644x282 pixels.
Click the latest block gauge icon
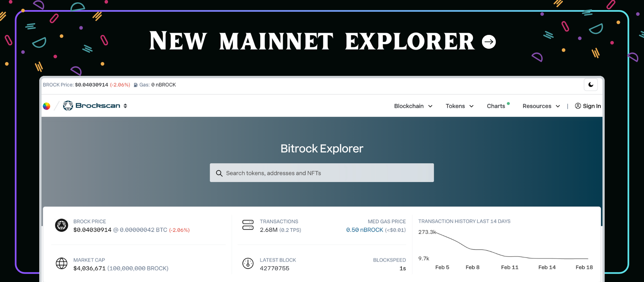pos(248,264)
